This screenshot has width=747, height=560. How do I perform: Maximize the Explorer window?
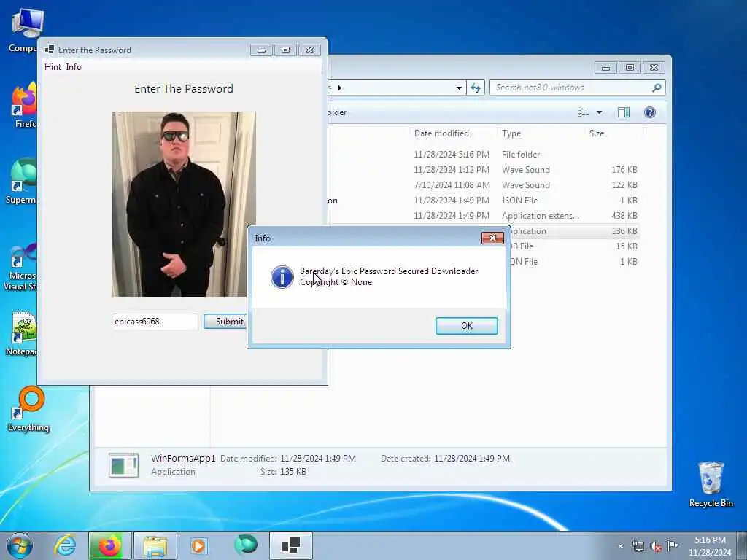pos(630,68)
